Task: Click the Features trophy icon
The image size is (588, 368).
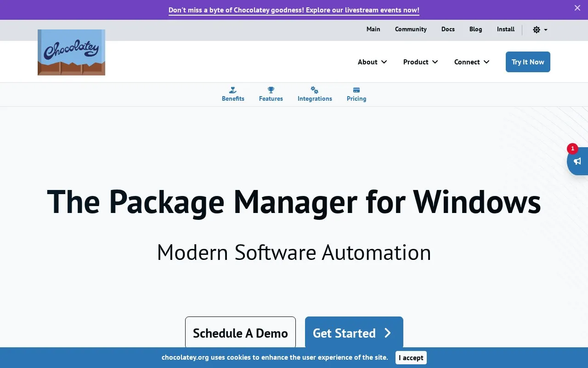Action: [271, 90]
